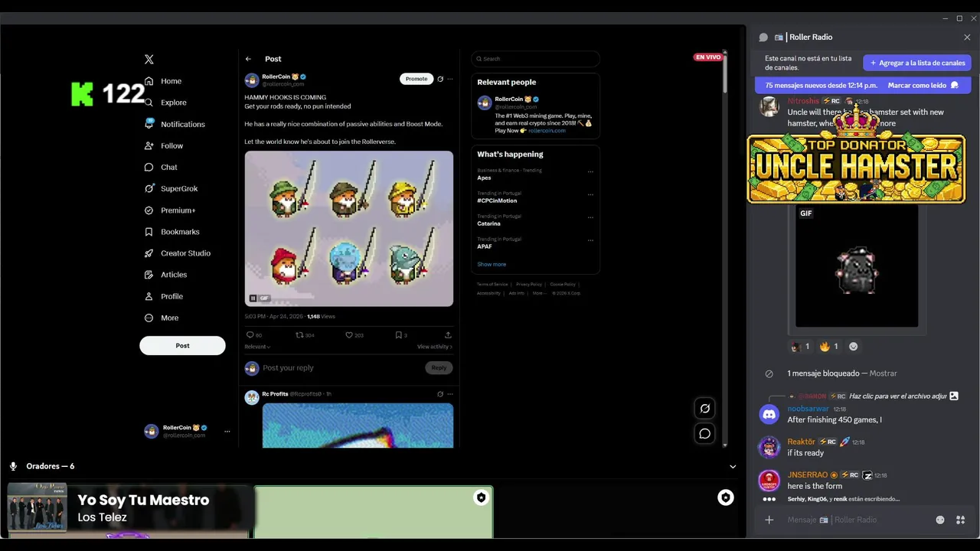
Task: Click the Articles icon in sidebar
Action: coord(149,275)
